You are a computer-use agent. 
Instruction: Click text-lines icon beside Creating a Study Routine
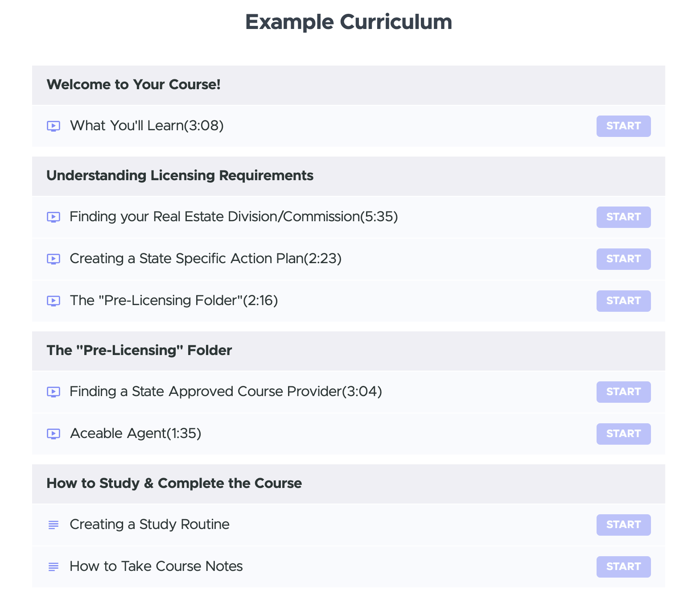click(x=54, y=525)
